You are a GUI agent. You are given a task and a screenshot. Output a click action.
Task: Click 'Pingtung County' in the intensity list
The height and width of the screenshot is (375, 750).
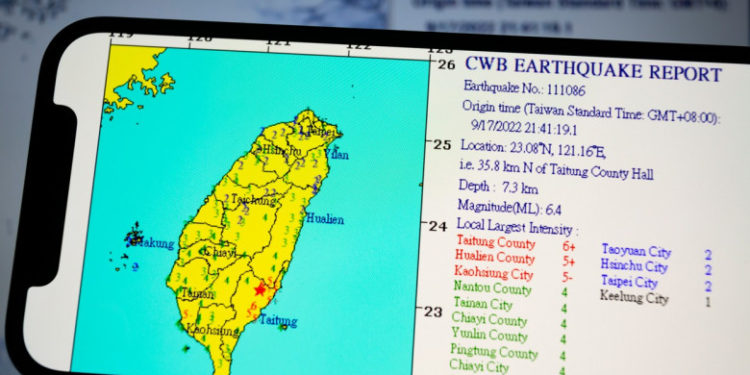point(494,352)
